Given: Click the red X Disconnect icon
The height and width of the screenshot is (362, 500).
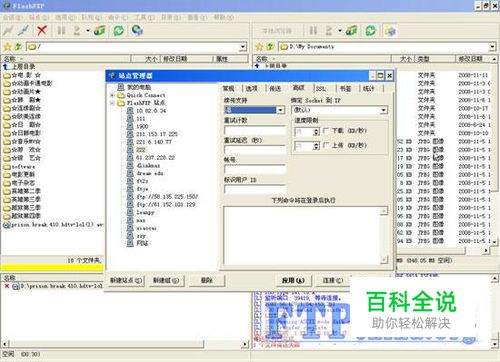Looking at the screenshot, I should tap(42, 31).
